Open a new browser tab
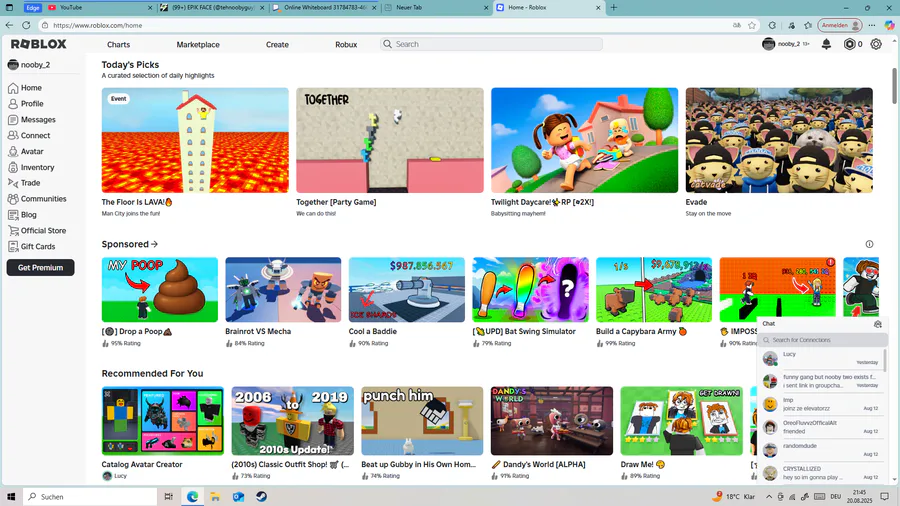The image size is (900, 506). [614, 7]
